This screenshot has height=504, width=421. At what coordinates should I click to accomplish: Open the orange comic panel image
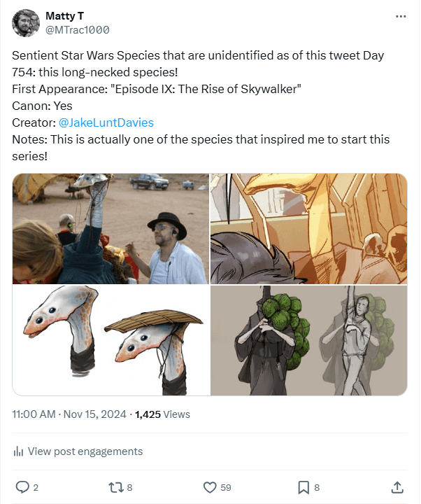pos(308,228)
